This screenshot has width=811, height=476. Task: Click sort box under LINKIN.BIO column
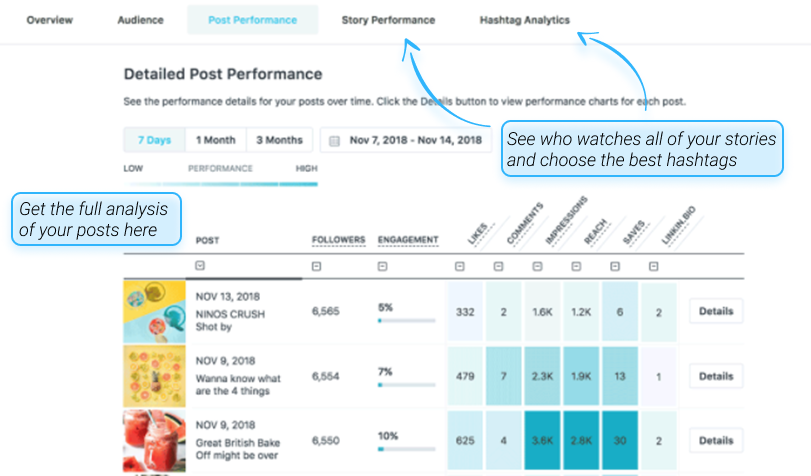click(654, 266)
